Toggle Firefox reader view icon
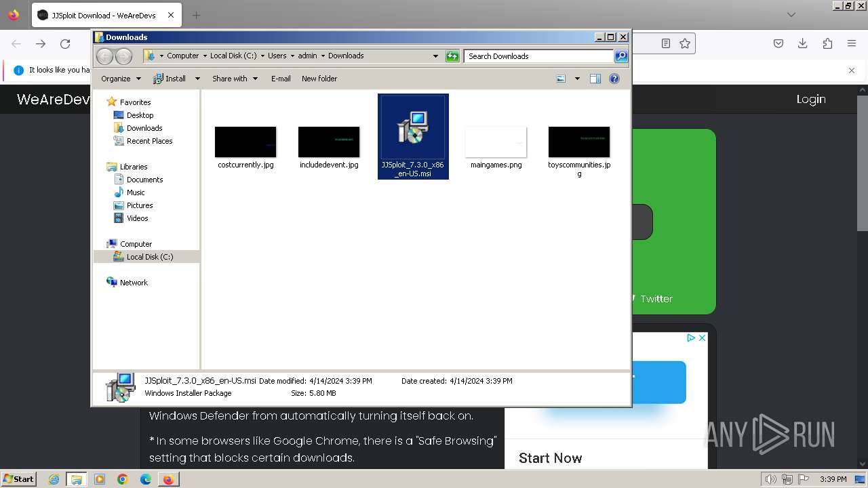This screenshot has width=868, height=488. pyautogui.click(x=666, y=43)
